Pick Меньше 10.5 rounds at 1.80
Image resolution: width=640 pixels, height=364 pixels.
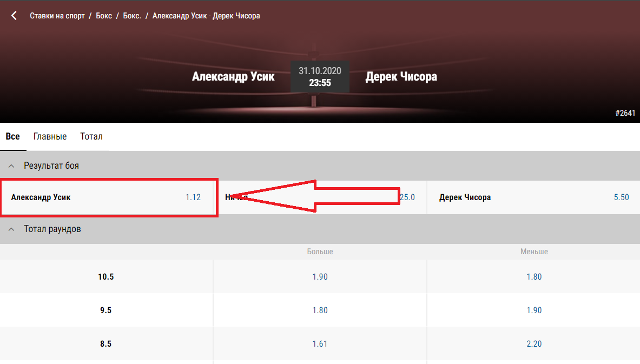[533, 277]
